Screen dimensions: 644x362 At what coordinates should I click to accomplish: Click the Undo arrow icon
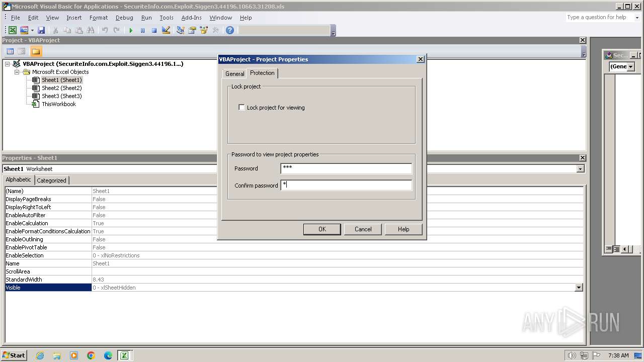click(105, 30)
